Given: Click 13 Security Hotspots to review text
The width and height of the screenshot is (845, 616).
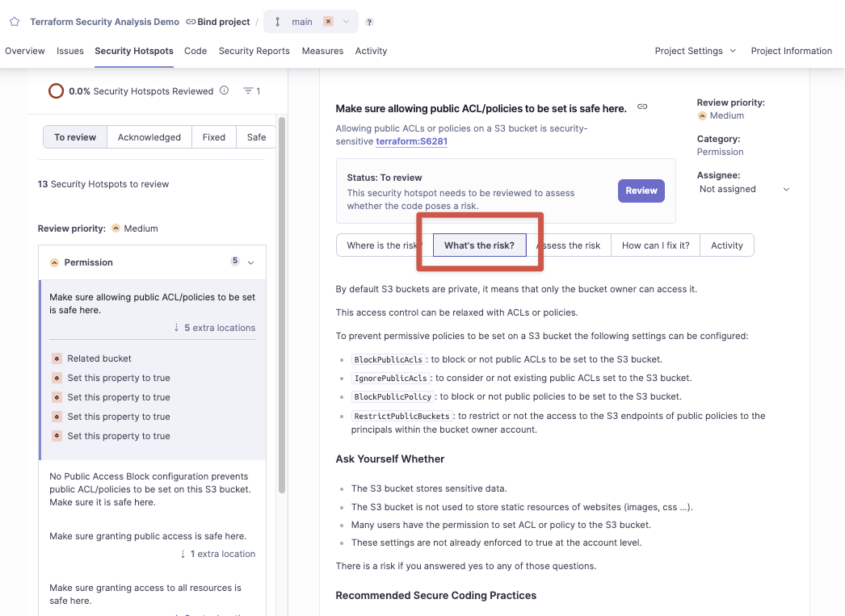Looking at the screenshot, I should (103, 184).
